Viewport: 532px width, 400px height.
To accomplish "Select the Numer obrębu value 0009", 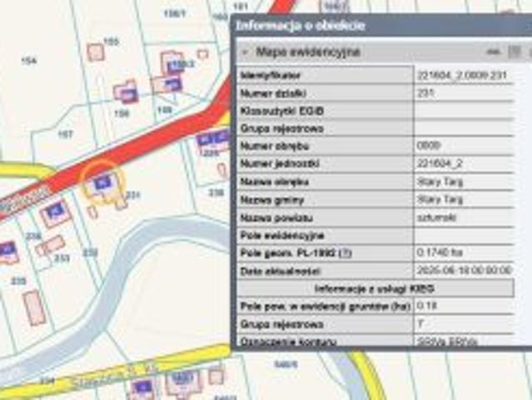I will (429, 146).
